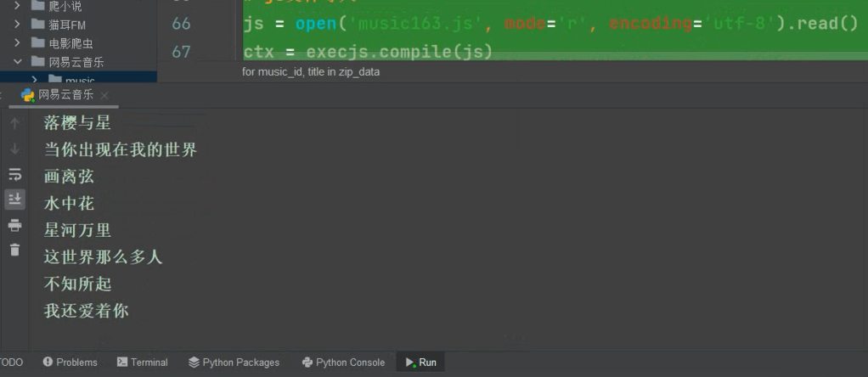Viewport: 868px width, 377px height.
Task: Clear console output with trash icon
Action: pyautogui.click(x=15, y=250)
